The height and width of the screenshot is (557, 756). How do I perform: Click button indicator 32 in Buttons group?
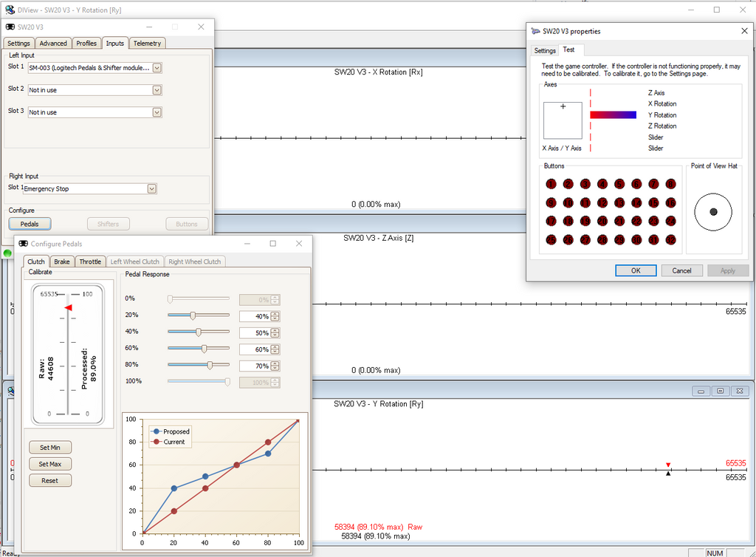click(670, 239)
